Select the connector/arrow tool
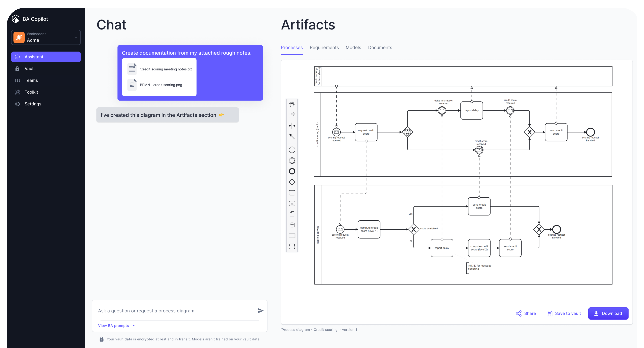Screen dimensions: 644x348 click(x=292, y=137)
